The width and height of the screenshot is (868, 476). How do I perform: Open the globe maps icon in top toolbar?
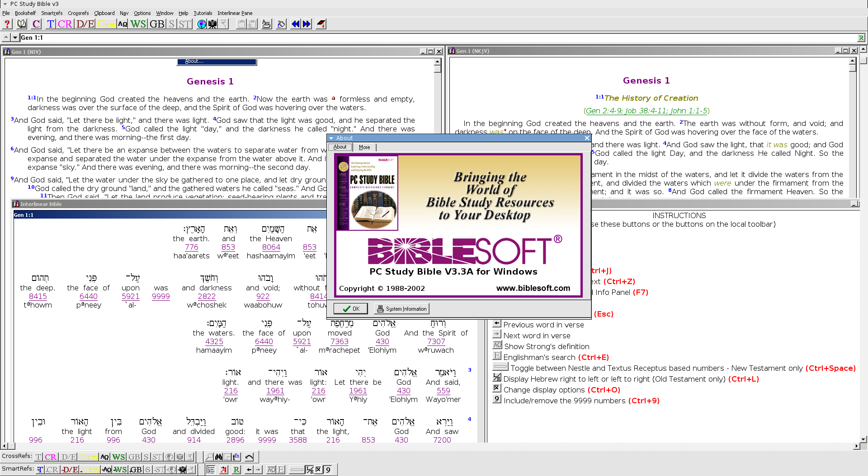[x=202, y=24]
